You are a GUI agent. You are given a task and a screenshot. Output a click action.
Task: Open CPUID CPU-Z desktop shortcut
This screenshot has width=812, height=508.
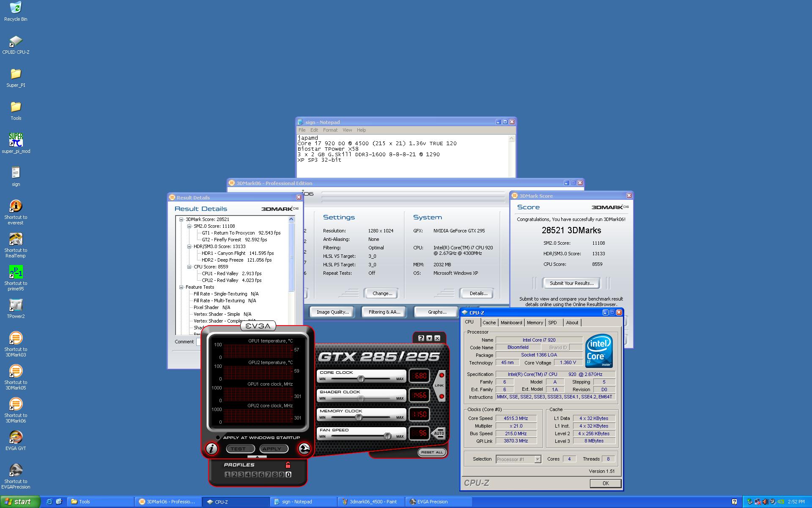pos(16,44)
